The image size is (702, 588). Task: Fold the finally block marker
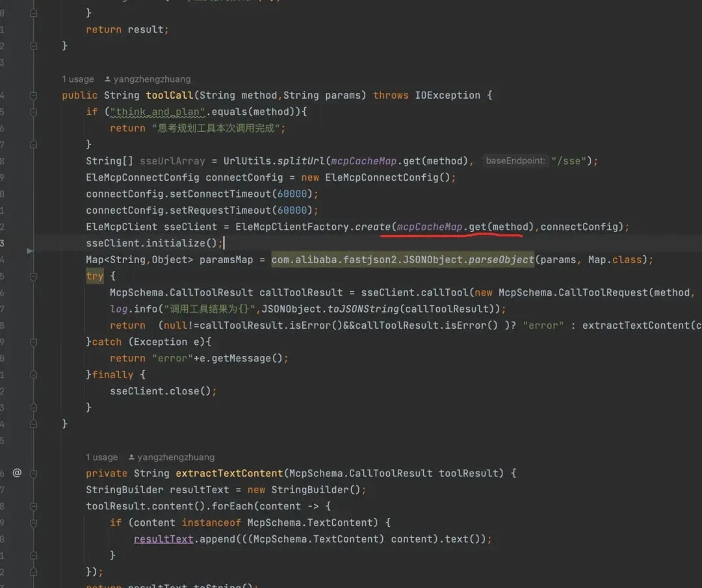[34, 374]
